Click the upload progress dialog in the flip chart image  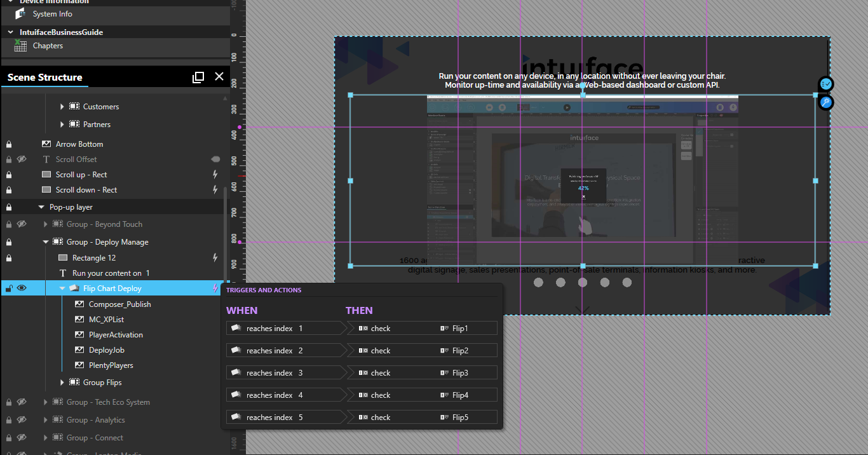[x=583, y=186]
